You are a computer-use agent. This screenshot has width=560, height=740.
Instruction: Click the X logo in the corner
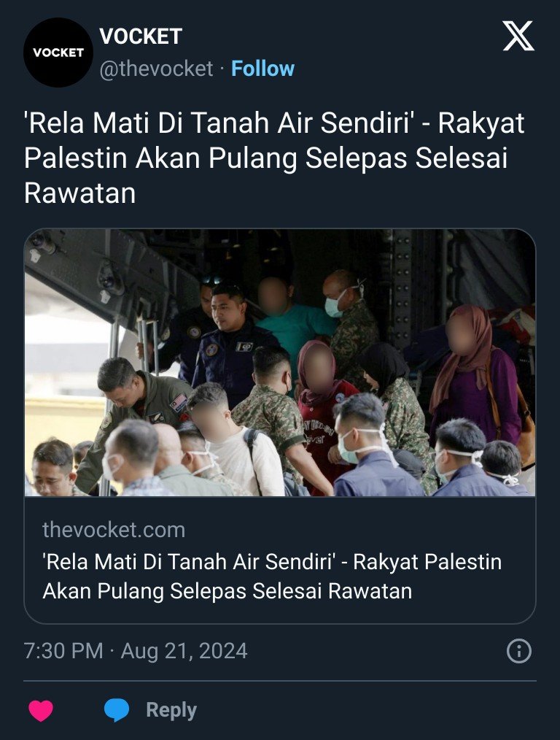tap(518, 36)
